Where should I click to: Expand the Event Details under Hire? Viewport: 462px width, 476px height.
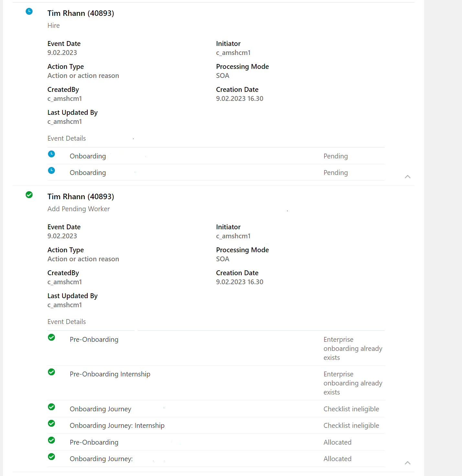(x=66, y=138)
